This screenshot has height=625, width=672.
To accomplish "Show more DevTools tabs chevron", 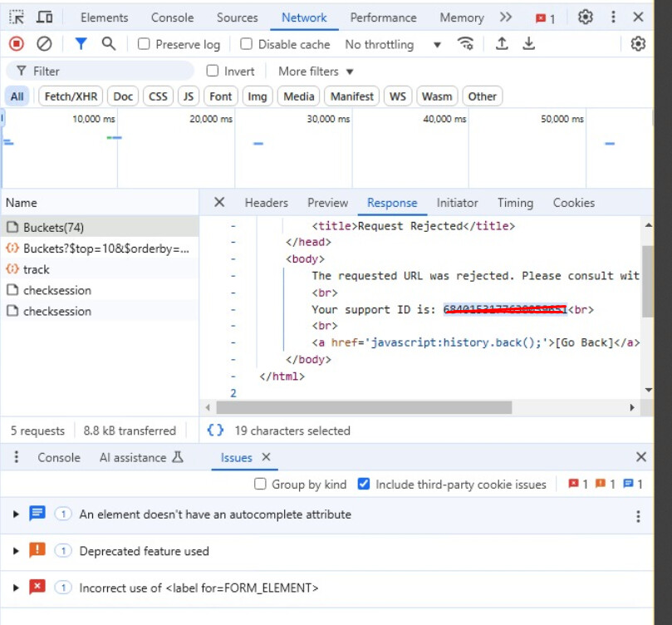I will point(506,17).
